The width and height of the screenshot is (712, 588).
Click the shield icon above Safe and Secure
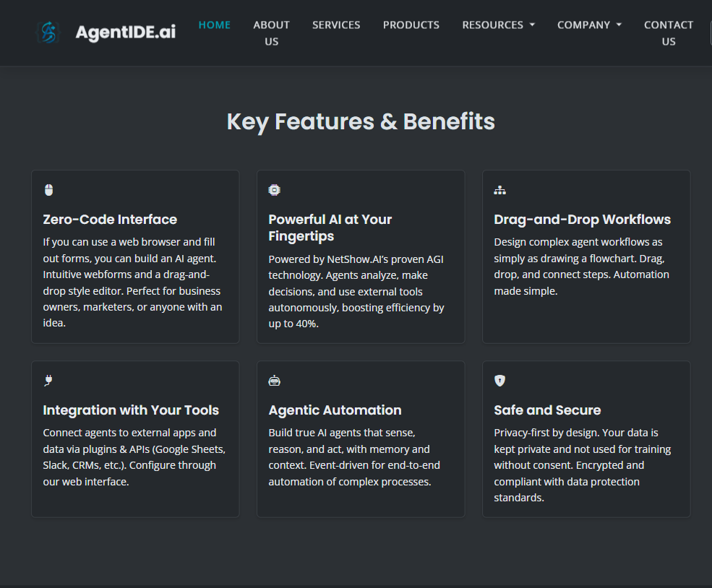point(499,381)
